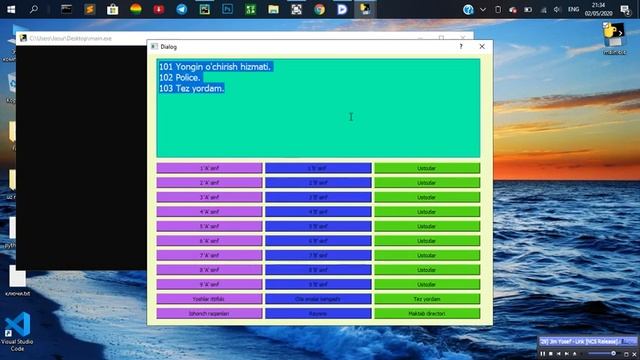This screenshot has width=640, height=360.
Task: Click the battery tray icon
Action: pos(528,9)
